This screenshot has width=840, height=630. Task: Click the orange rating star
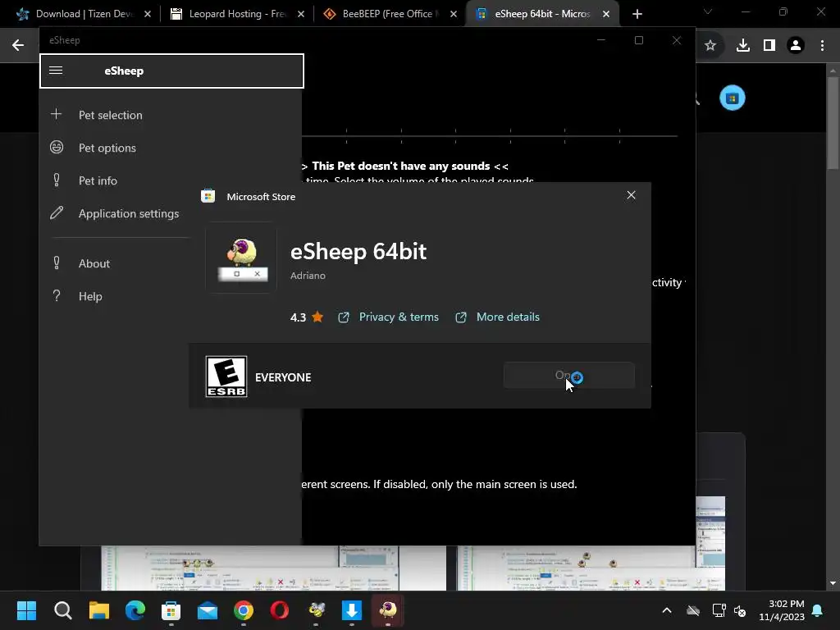tap(317, 317)
